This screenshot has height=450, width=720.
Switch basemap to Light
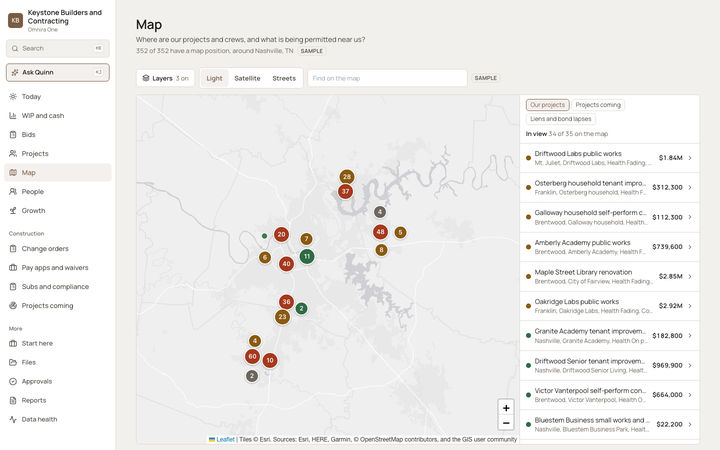[x=214, y=78]
